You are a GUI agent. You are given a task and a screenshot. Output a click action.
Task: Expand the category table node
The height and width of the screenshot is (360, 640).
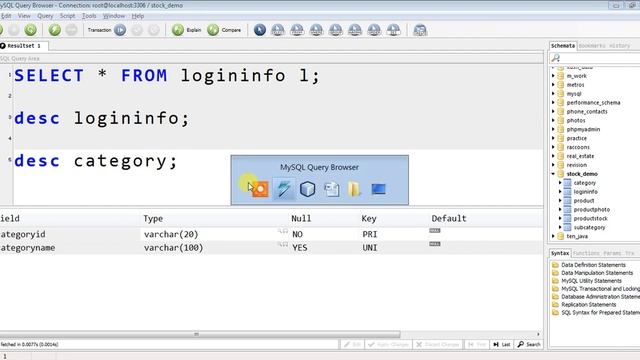tap(560, 183)
